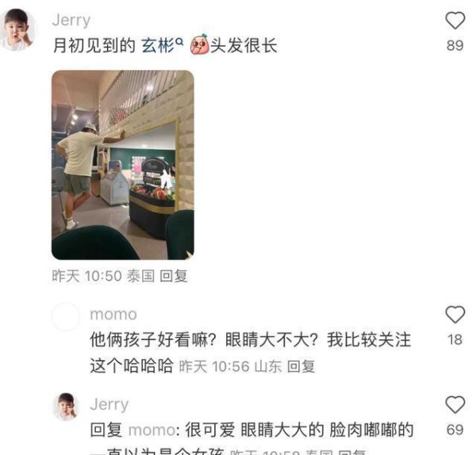Viewport: 476px width, 455px height.
Task: Open momo username on the reply
Action: click(x=113, y=315)
